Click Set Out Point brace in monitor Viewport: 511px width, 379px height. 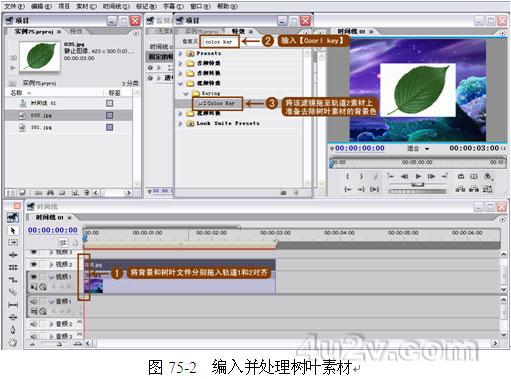point(361,176)
